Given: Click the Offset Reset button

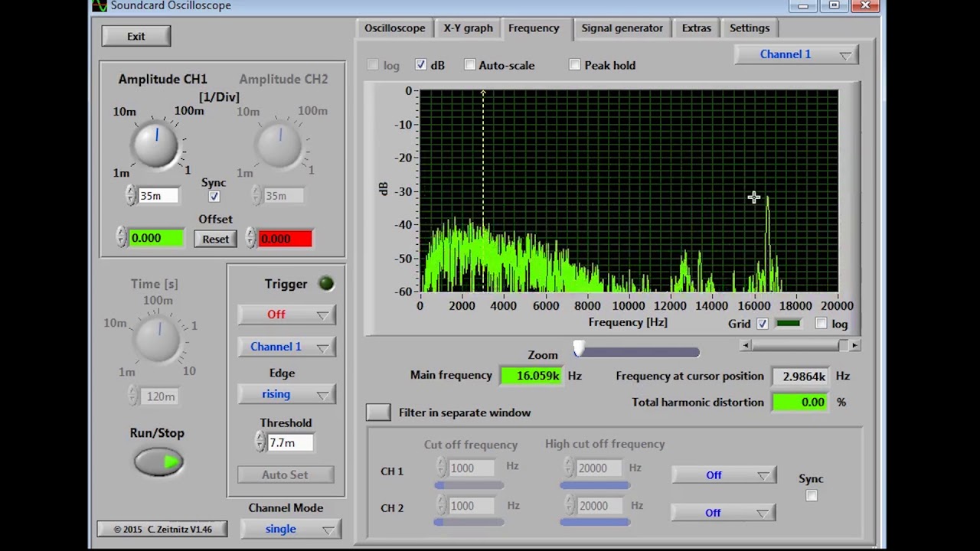Looking at the screenshot, I should click(x=215, y=239).
